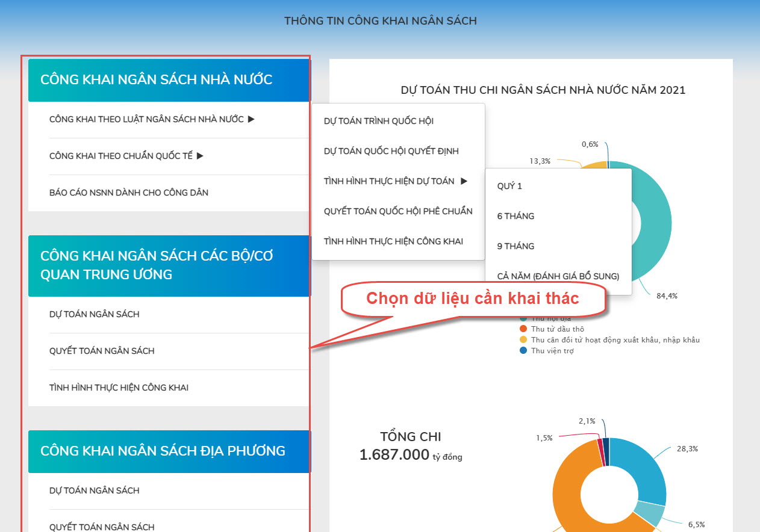The image size is (760, 532).
Task: Expand CÔNG KHAI THEO LUẬT NGÂN SÁCH NHÀ NƯỚC arrow
Action: tap(251, 119)
